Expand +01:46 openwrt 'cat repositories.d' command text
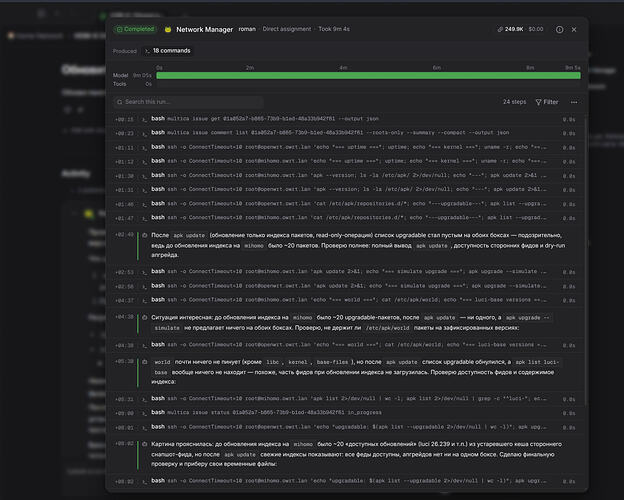This screenshot has height=500, width=624. [x=357, y=203]
